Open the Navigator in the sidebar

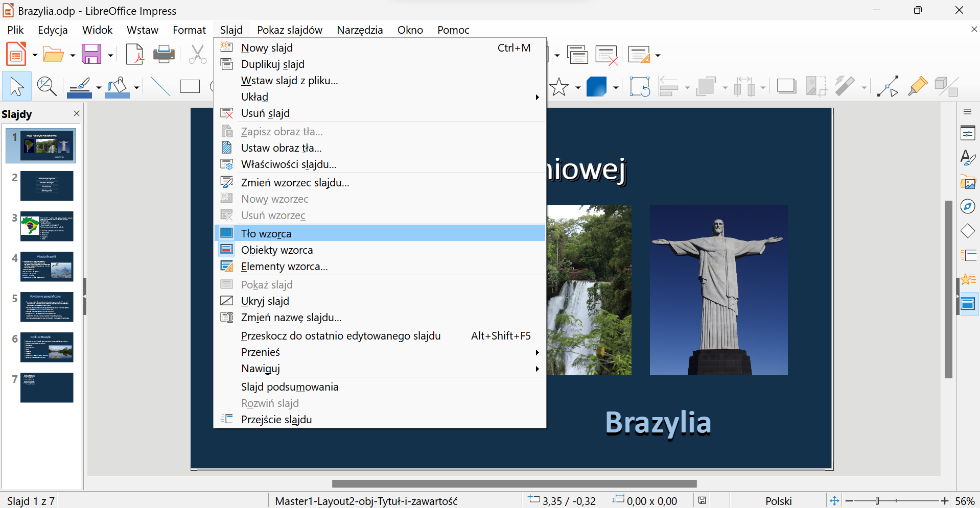click(968, 206)
